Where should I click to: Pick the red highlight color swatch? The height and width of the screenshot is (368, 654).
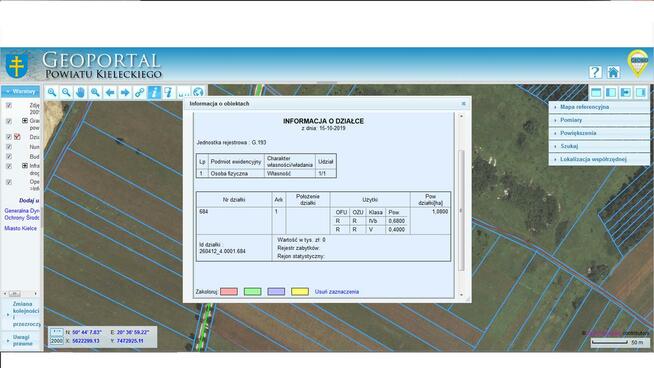[x=229, y=292]
